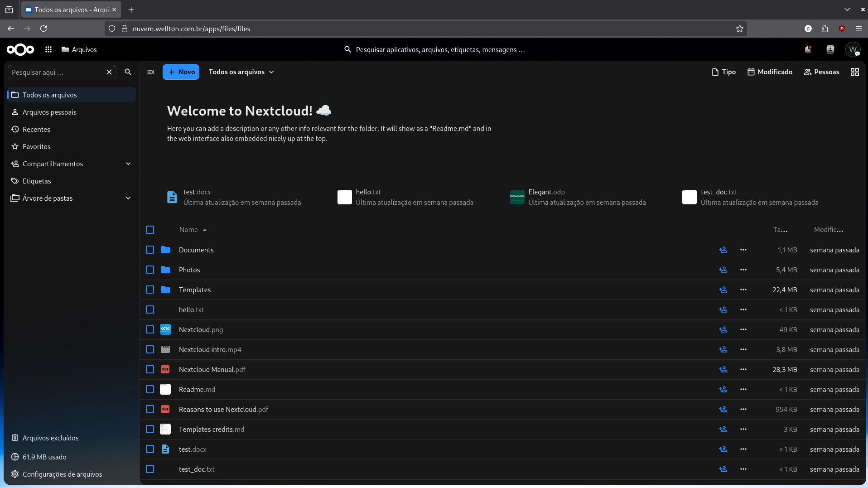The width and height of the screenshot is (868, 488).
Task: Reload the browser page
Action: [x=43, y=29]
